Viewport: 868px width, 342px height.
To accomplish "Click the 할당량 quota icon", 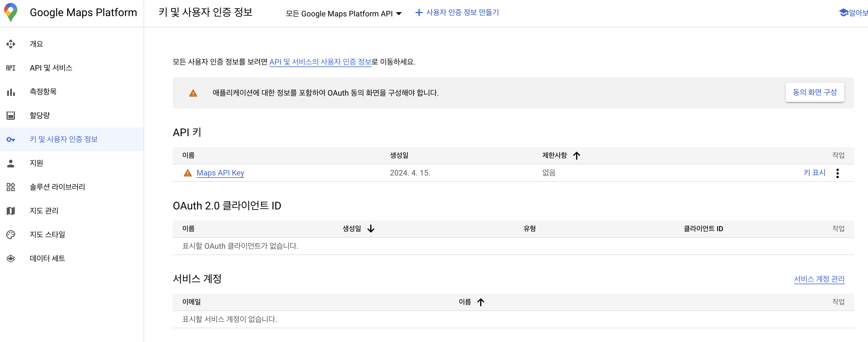I will pos(11,116).
